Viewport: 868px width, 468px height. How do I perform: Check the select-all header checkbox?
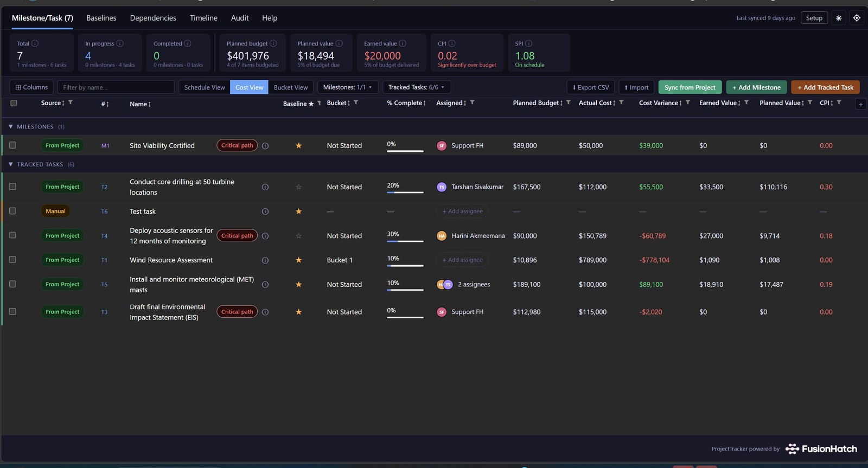(x=14, y=103)
